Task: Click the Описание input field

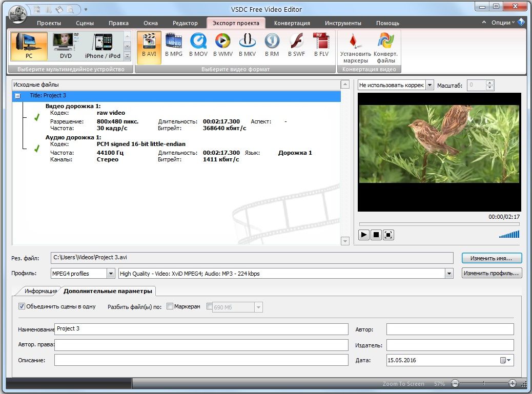Action: [x=201, y=360]
